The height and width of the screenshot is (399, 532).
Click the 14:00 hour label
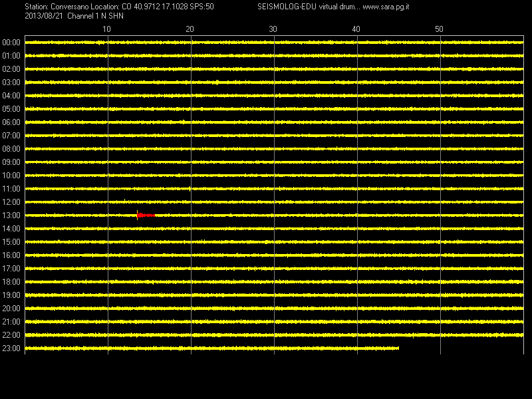tap(11, 229)
